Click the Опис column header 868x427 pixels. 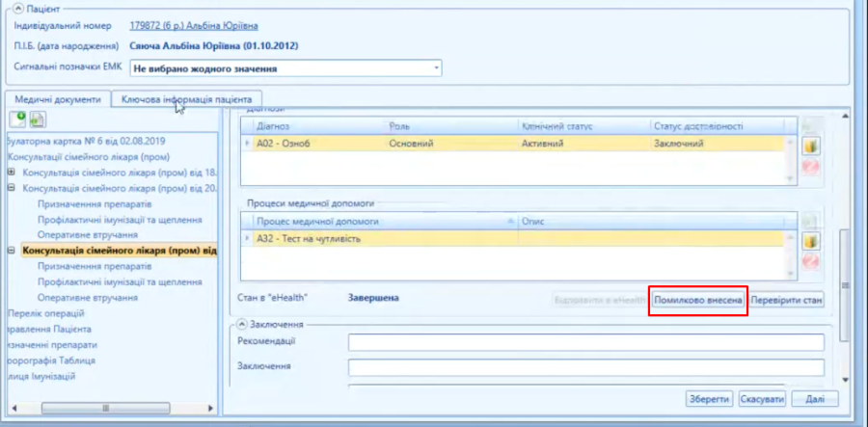[651, 222]
